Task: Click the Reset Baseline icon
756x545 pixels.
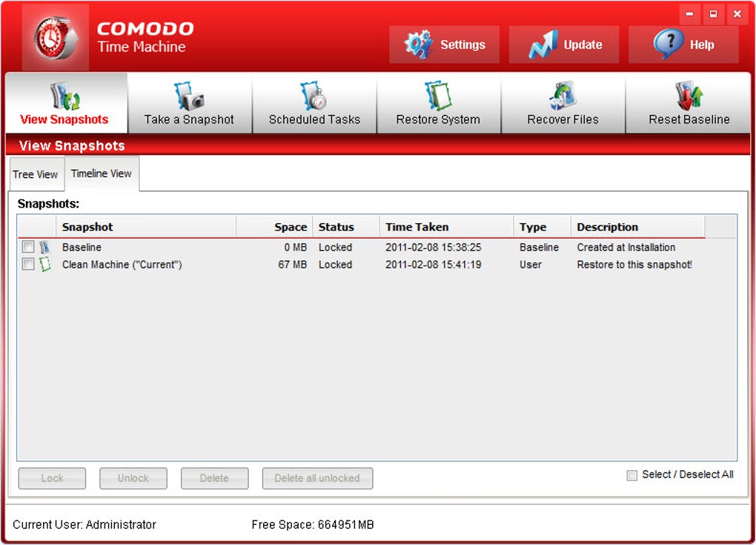Action: [x=689, y=96]
